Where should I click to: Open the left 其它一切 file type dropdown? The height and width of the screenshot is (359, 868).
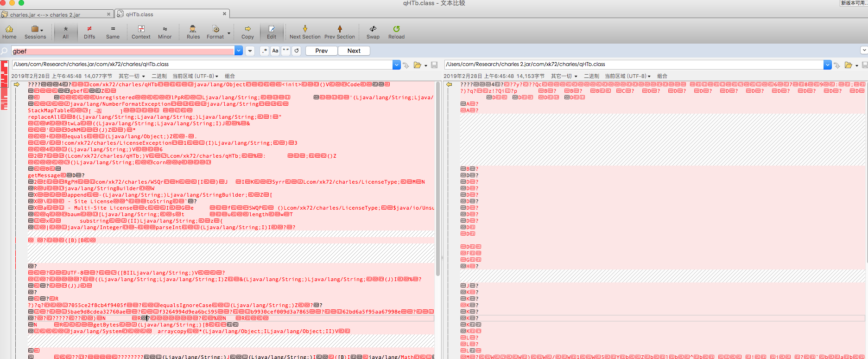tap(132, 76)
